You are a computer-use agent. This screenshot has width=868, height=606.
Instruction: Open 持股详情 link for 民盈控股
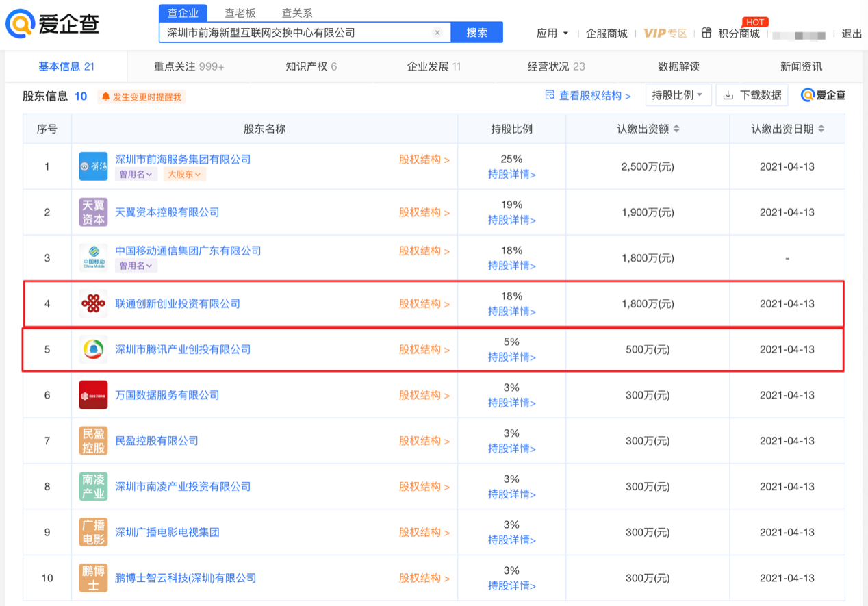tap(511, 449)
